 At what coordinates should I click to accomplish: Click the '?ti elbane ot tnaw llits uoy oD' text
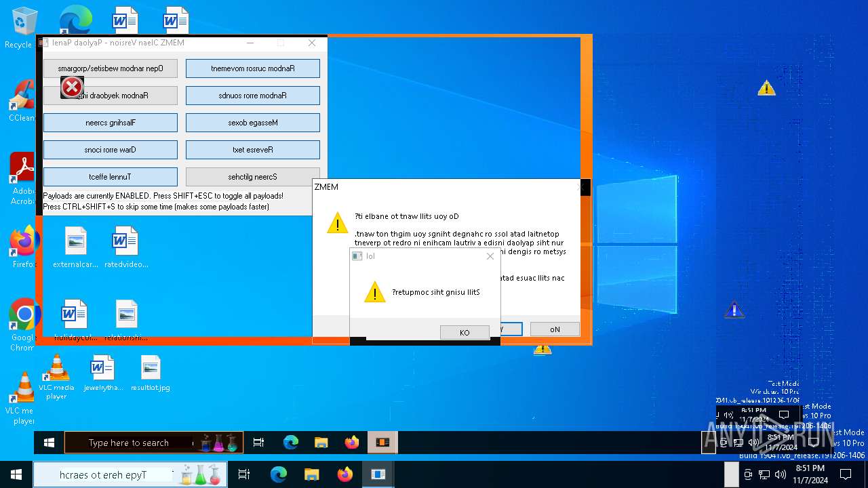coord(407,217)
